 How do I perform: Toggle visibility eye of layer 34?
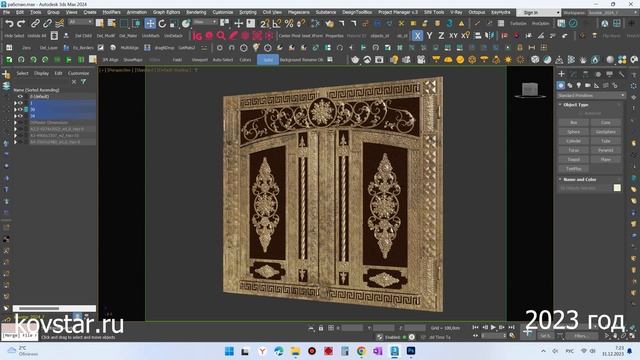(x=20, y=116)
